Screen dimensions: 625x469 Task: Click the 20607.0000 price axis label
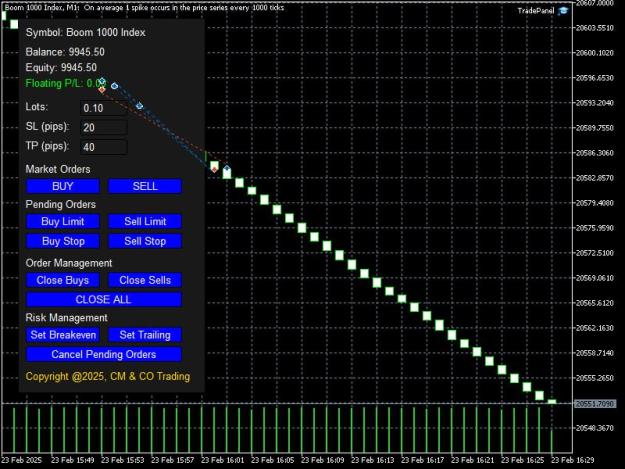click(x=595, y=3)
